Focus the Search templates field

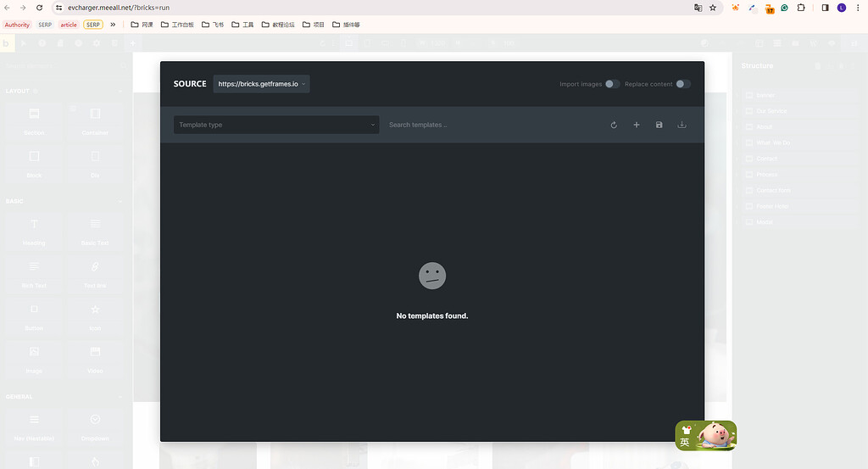coord(483,125)
